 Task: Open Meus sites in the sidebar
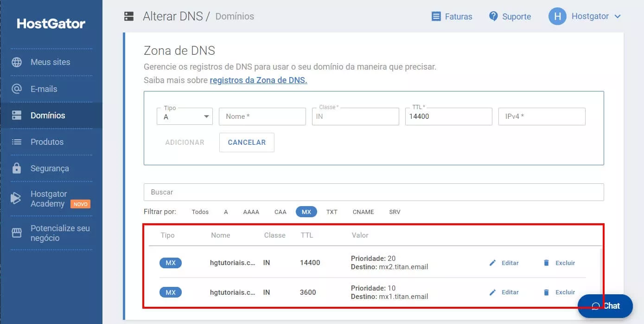(51, 62)
